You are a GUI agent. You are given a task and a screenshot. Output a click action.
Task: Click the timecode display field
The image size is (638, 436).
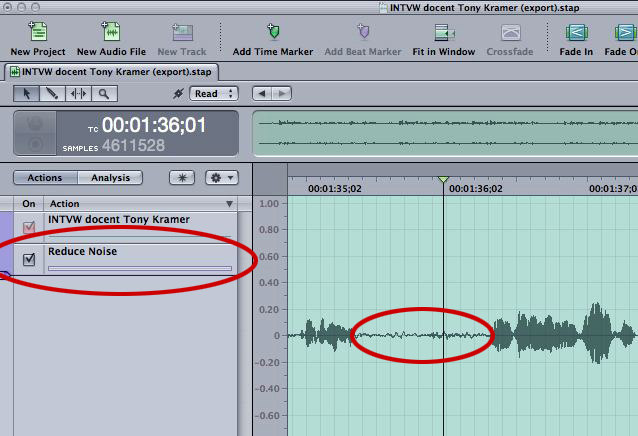tap(153, 126)
